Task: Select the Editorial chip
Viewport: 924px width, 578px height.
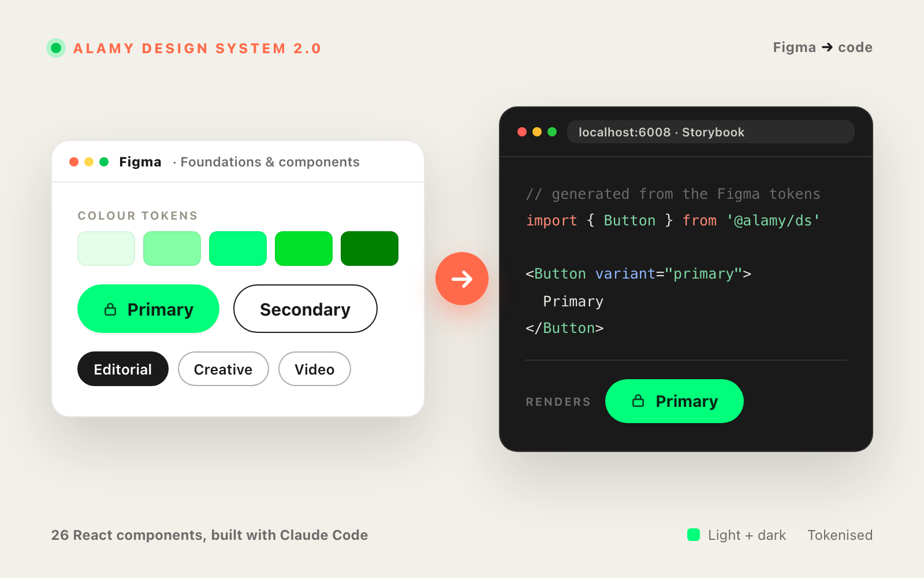Action: (x=123, y=369)
